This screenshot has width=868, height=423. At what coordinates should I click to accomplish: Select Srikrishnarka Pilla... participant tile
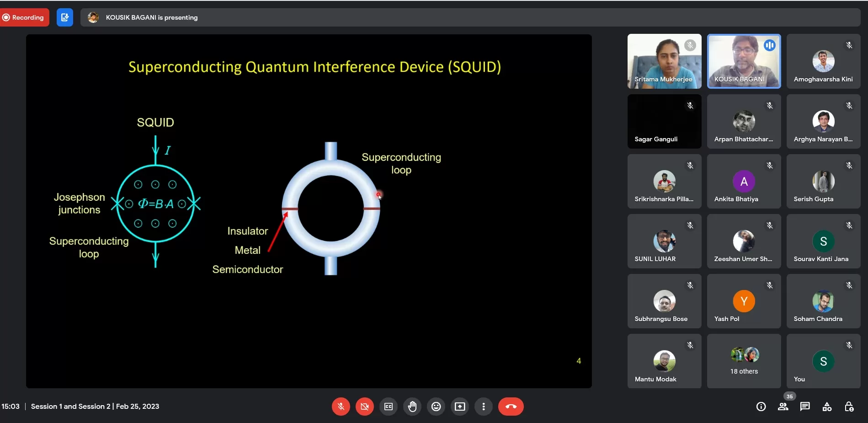point(665,181)
